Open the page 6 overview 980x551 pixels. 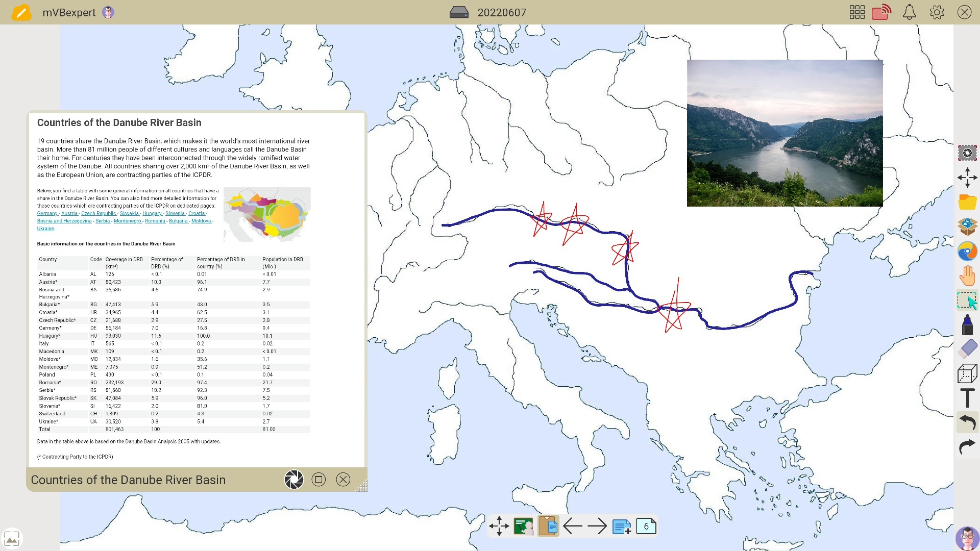(646, 526)
